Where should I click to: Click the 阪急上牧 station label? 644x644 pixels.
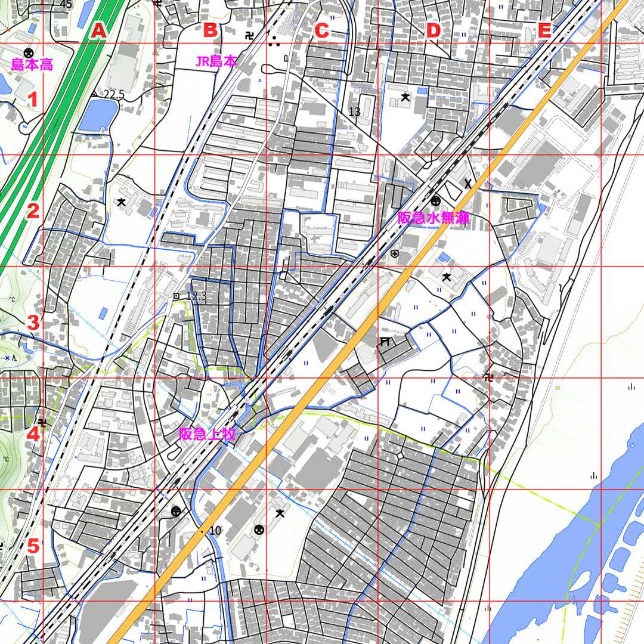(x=207, y=435)
